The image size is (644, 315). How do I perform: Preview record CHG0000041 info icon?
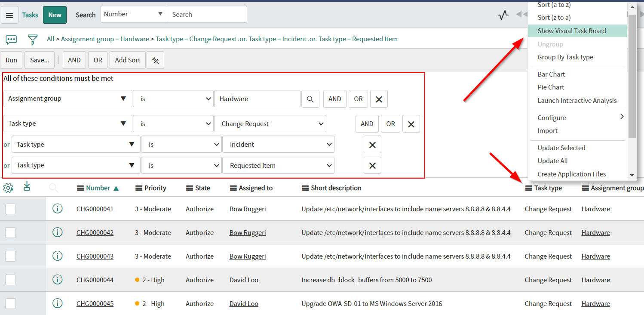[x=57, y=209]
